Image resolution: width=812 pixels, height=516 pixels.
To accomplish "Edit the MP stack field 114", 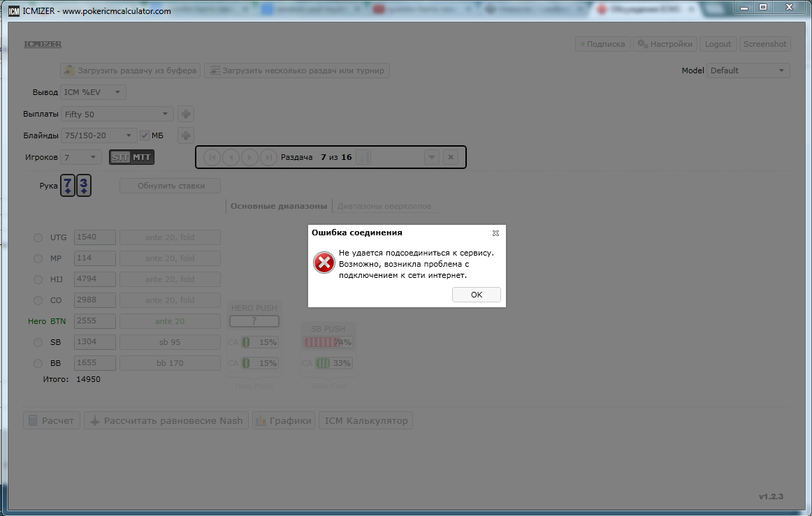I will tap(95, 258).
